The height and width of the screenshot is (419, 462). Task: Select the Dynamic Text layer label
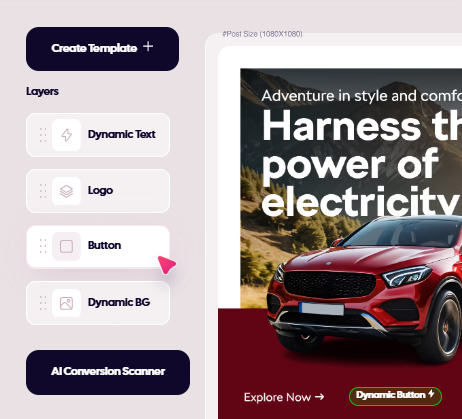click(x=122, y=134)
